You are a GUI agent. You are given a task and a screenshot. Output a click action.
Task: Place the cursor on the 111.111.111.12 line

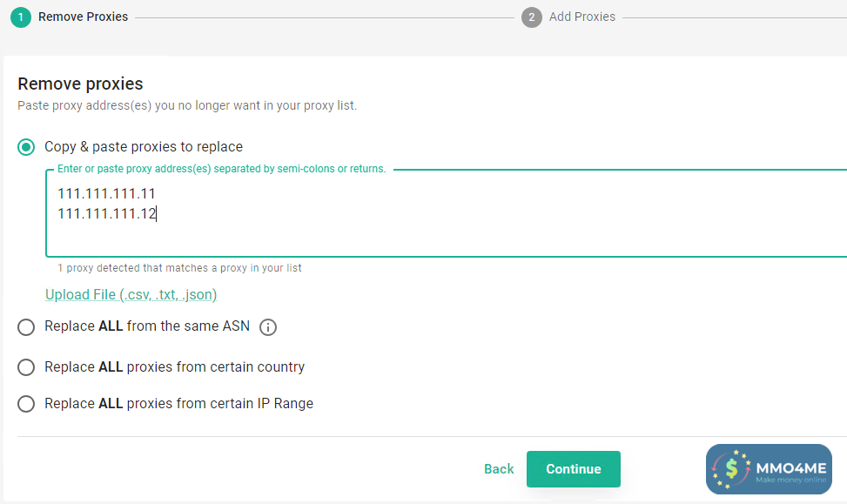tap(106, 214)
